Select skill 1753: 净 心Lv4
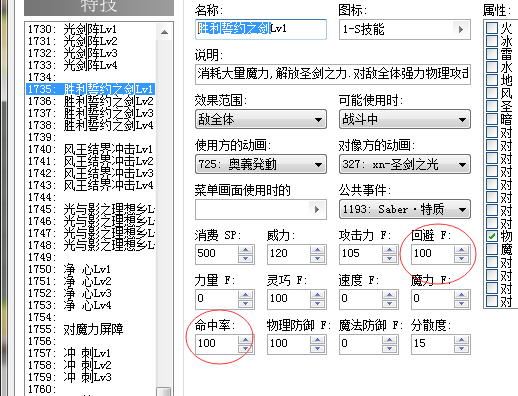The width and height of the screenshot is (518, 396). (90, 305)
